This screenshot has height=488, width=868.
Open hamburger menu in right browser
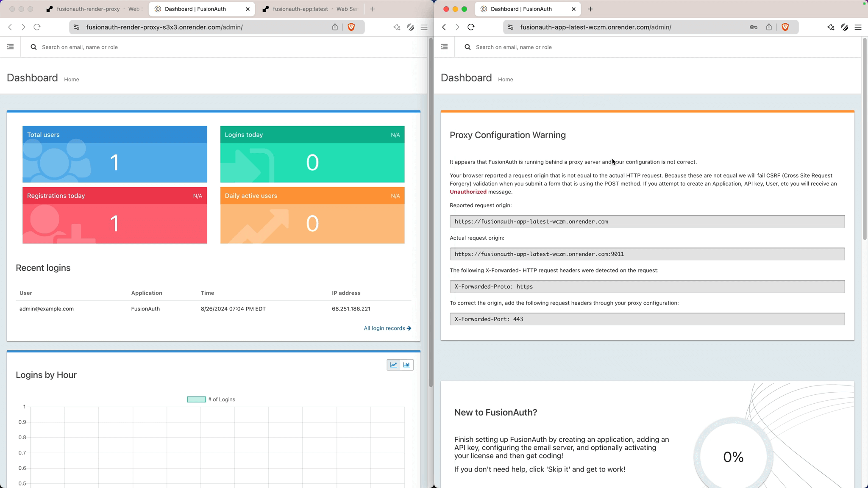(858, 27)
